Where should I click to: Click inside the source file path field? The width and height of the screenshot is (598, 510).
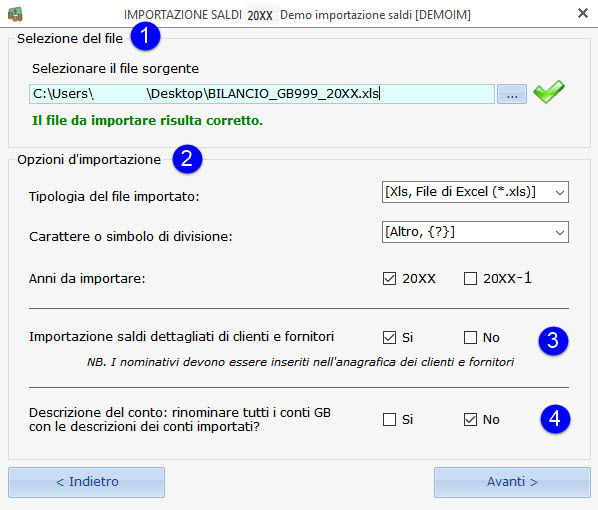tap(262, 94)
